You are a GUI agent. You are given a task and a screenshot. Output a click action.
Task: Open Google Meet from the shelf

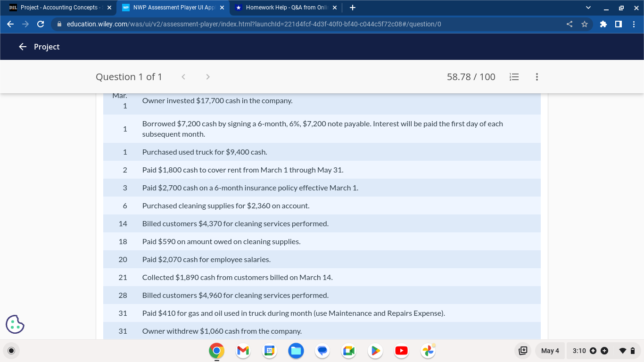(x=348, y=351)
